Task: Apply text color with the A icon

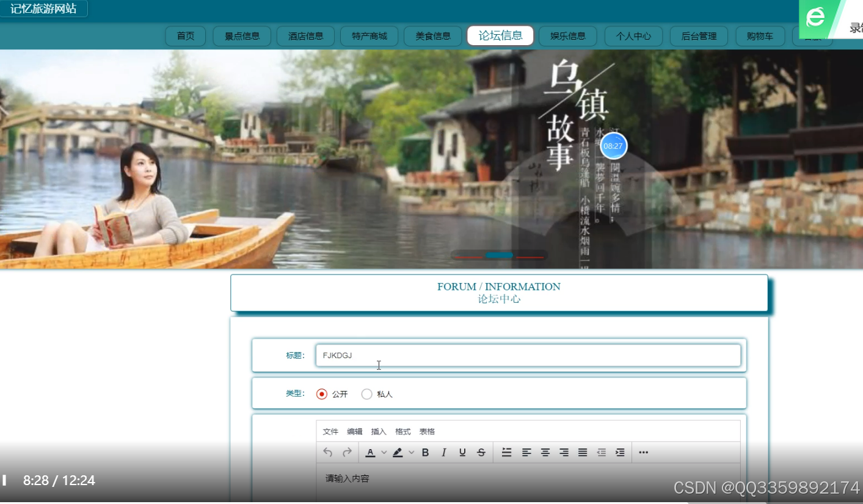Action: click(x=370, y=452)
